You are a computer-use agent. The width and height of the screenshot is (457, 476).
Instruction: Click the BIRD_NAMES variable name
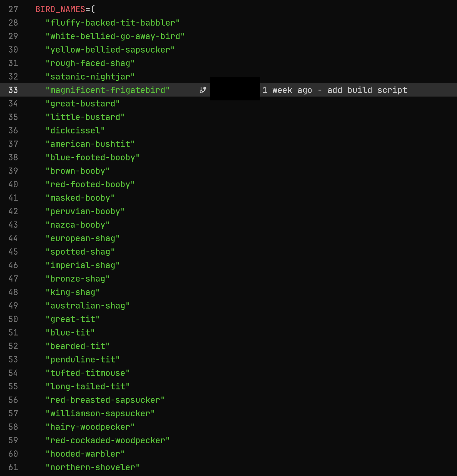point(60,9)
